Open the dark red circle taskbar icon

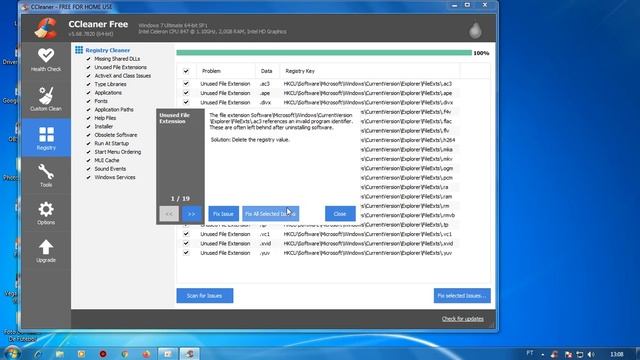pyautogui.click(x=103, y=354)
